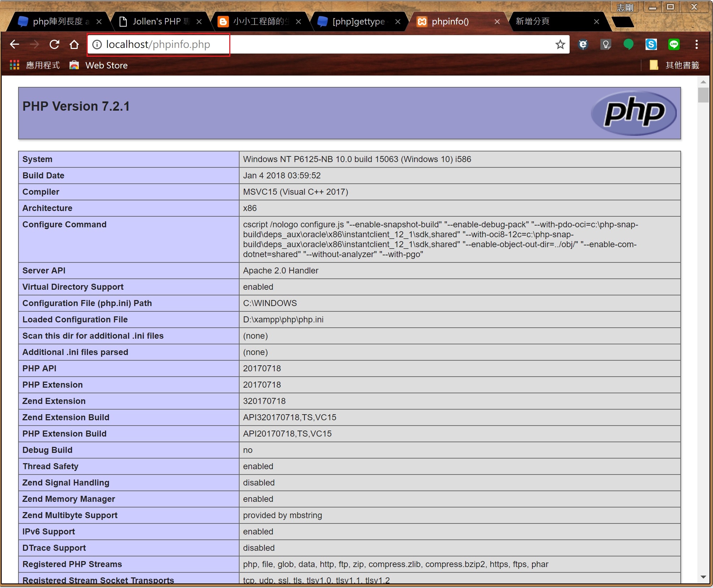Close the Jollen's PHP tab

[x=199, y=22]
